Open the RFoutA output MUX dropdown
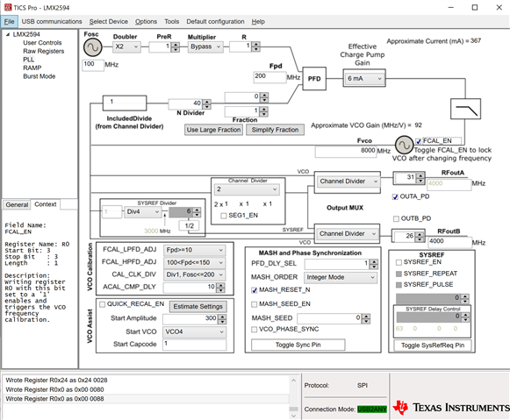Screen dimensions: 510x420 pyautogui.click(x=348, y=182)
